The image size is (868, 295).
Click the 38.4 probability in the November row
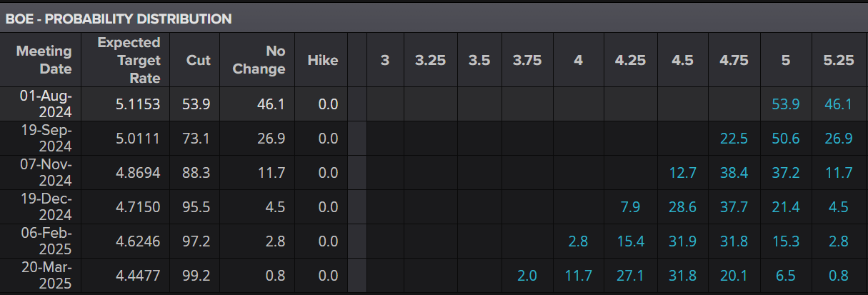click(734, 173)
